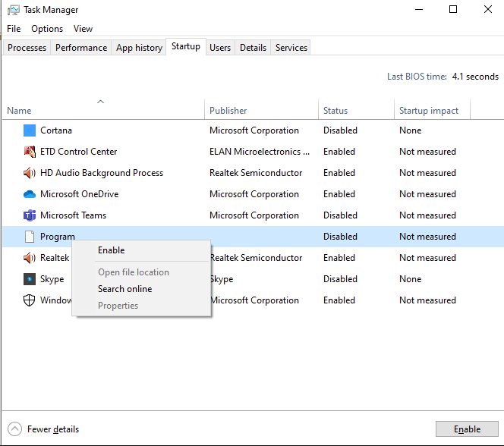
Task: Click Disabled status in the Cortana row
Action: coord(340,130)
